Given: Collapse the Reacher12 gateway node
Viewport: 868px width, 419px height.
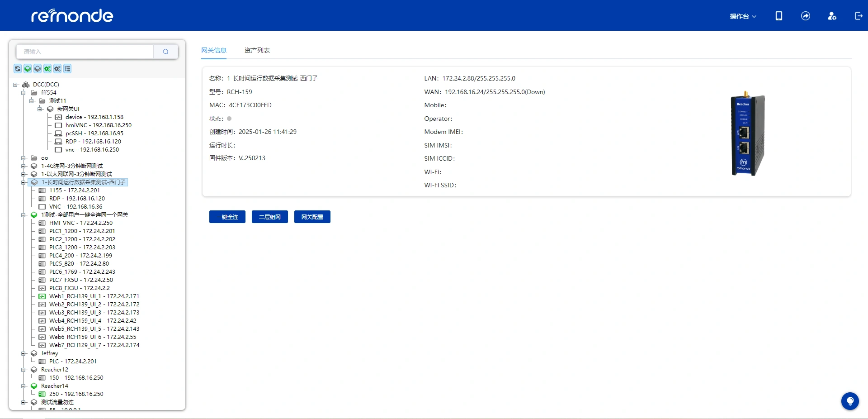Looking at the screenshot, I should (x=24, y=370).
